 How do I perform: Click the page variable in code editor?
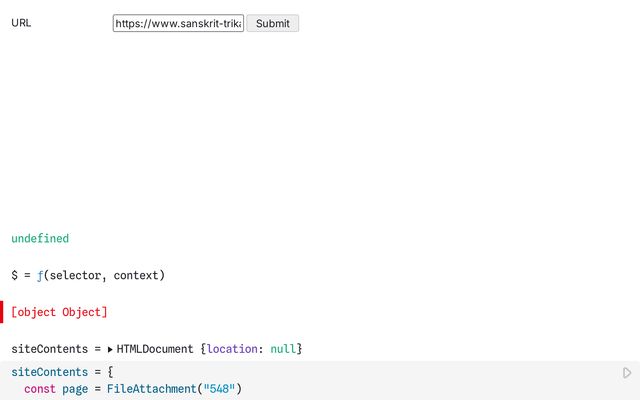click(x=75, y=389)
